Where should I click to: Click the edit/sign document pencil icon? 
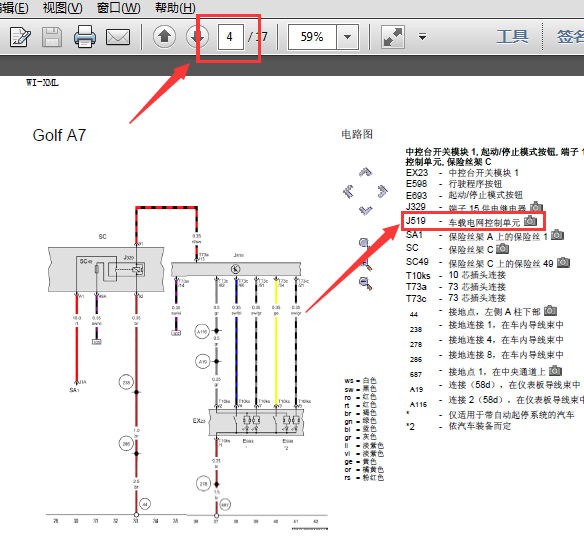[x=20, y=37]
